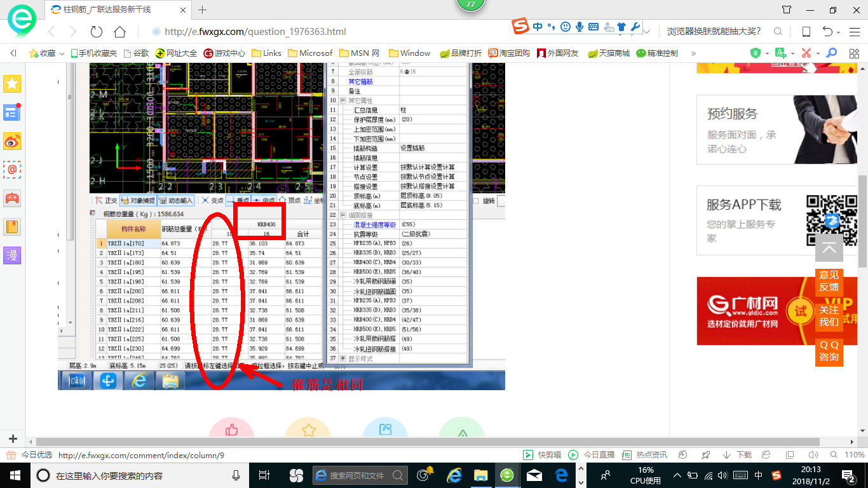Go to the browser home page

point(120,32)
